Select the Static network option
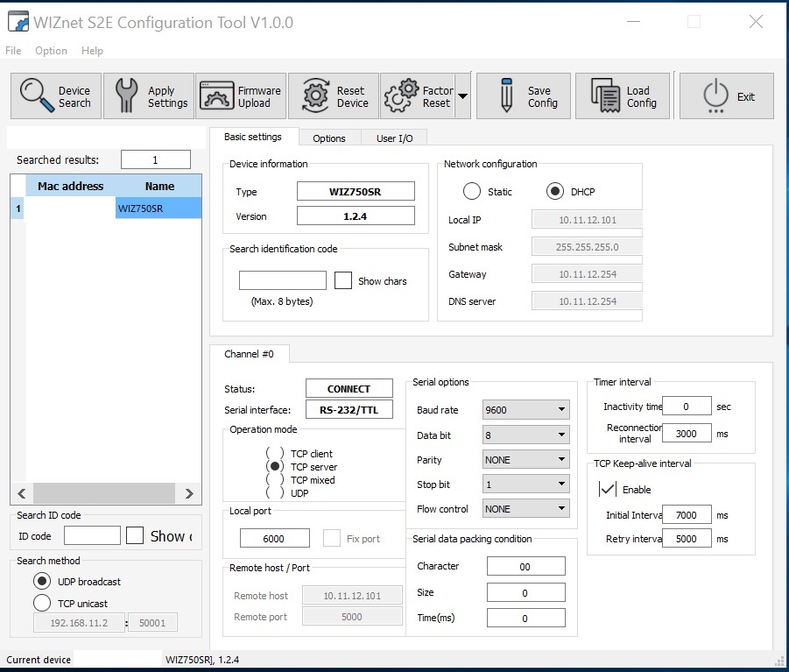The width and height of the screenshot is (789, 672). (x=471, y=191)
